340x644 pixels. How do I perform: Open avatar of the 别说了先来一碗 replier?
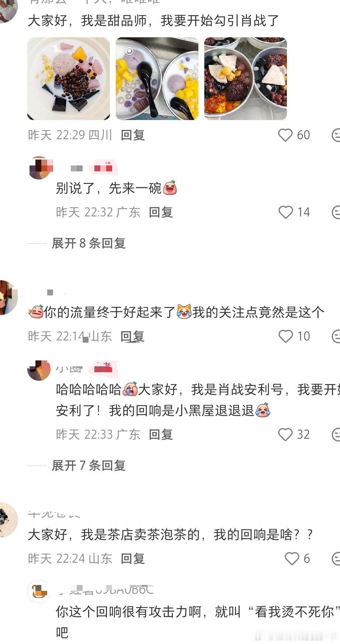click(x=39, y=168)
